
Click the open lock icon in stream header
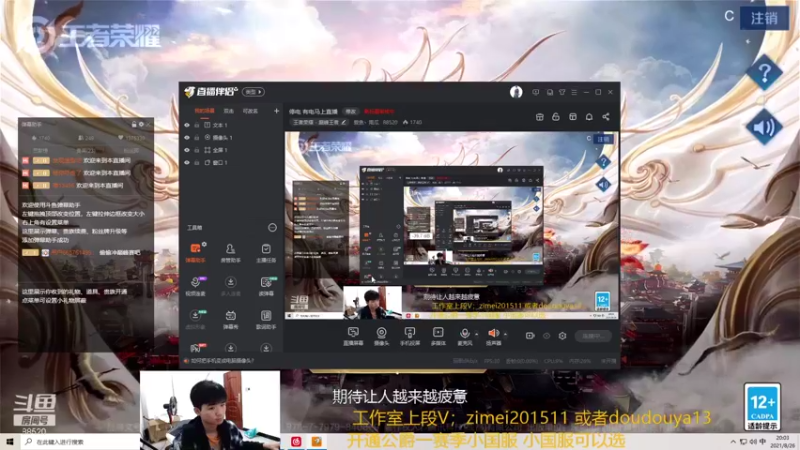[x=556, y=117]
